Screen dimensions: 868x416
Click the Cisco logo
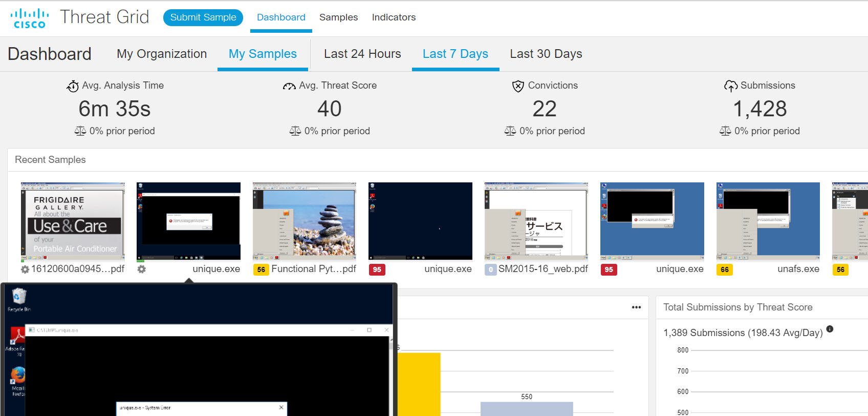[30, 18]
